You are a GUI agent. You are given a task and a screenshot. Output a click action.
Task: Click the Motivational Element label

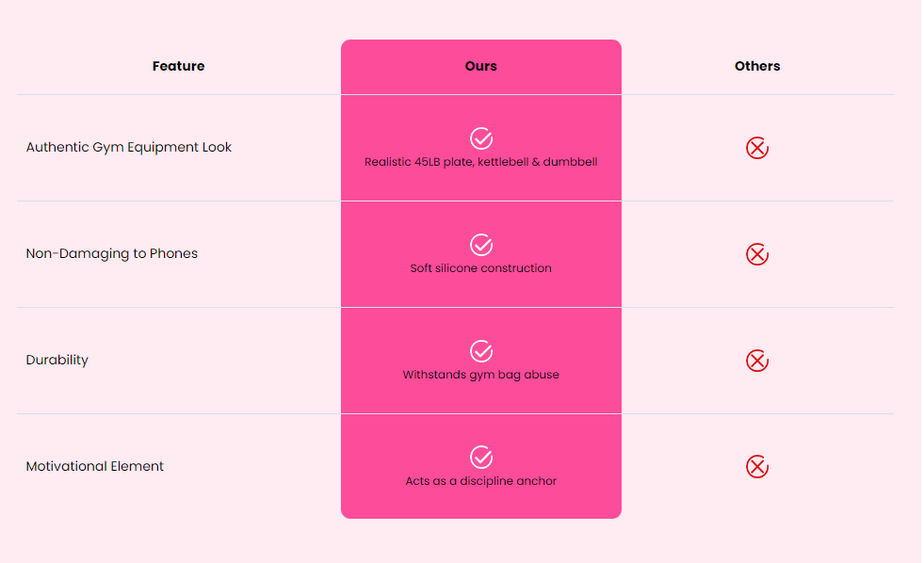pyautogui.click(x=95, y=466)
